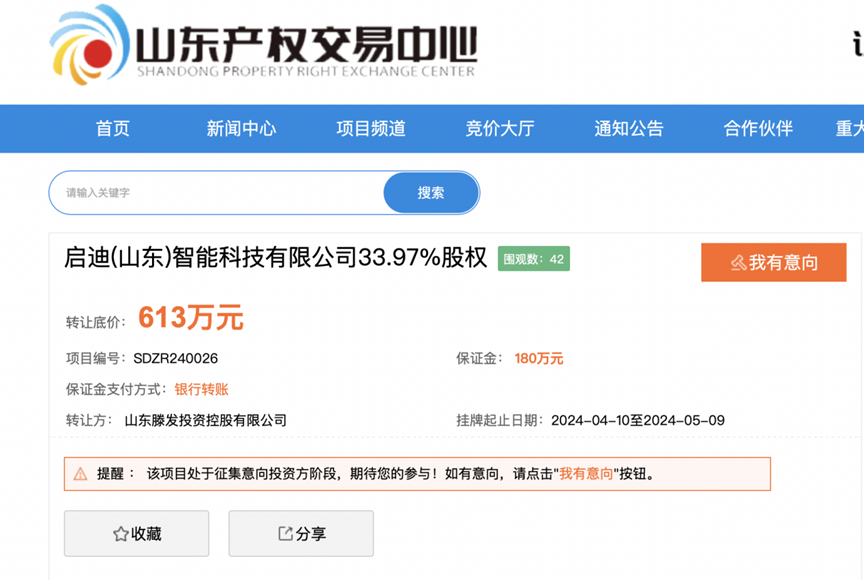Click the blue 搜索 search button
Image resolution: width=864 pixels, height=580 pixels.
tap(430, 192)
